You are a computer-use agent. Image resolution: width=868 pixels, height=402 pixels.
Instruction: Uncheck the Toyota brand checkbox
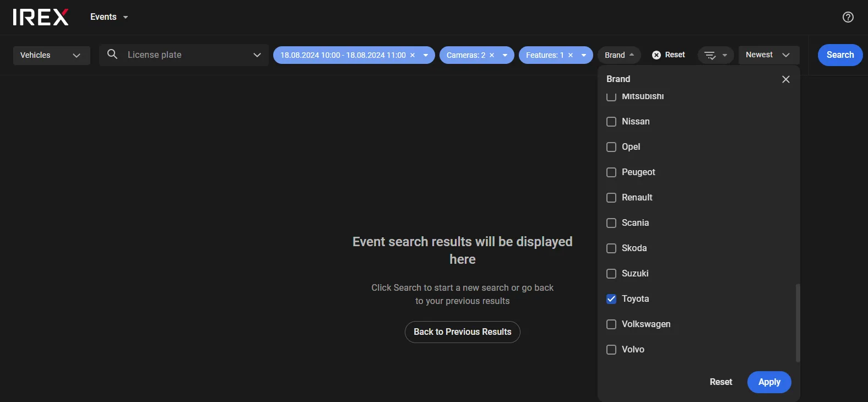coord(611,299)
